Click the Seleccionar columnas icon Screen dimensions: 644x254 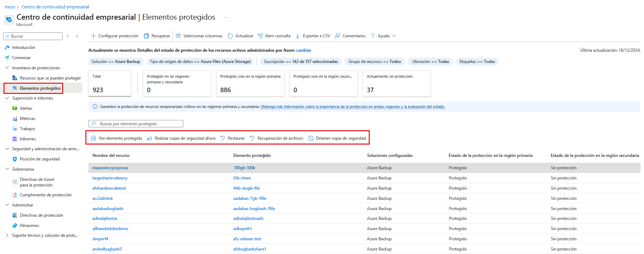tap(178, 36)
